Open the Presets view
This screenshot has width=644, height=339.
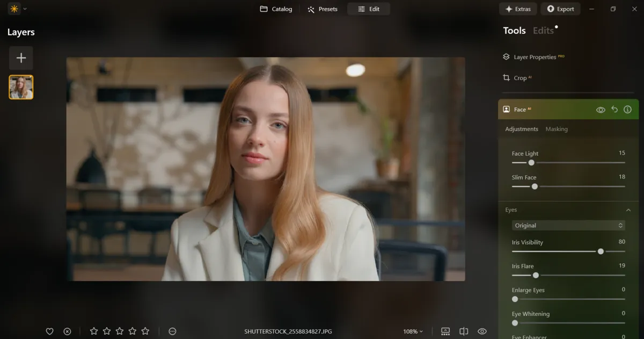click(x=323, y=9)
